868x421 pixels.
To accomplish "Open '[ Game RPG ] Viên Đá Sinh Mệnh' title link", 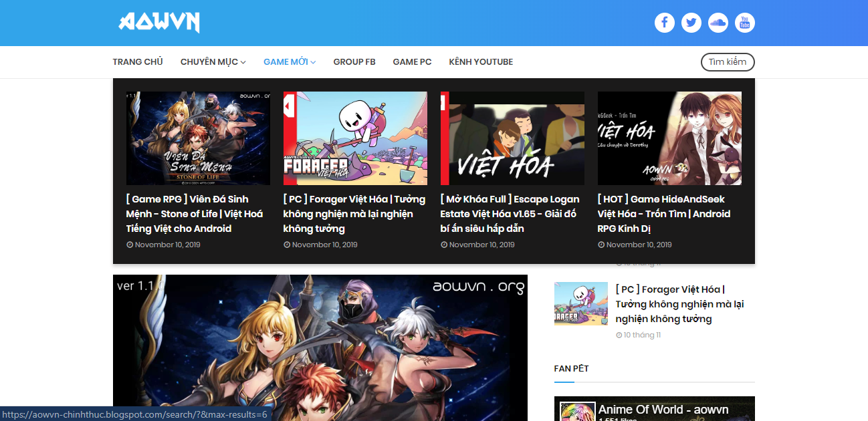I will pos(195,214).
